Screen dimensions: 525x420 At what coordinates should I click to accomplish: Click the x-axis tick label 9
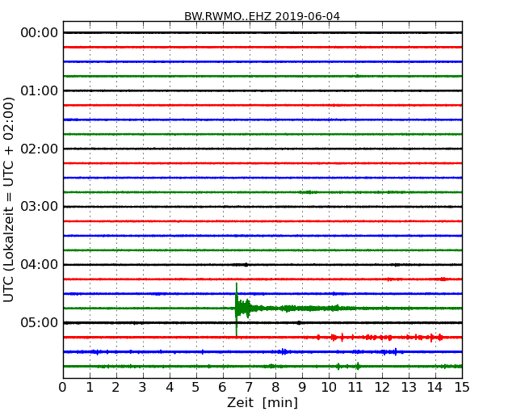[302, 388]
